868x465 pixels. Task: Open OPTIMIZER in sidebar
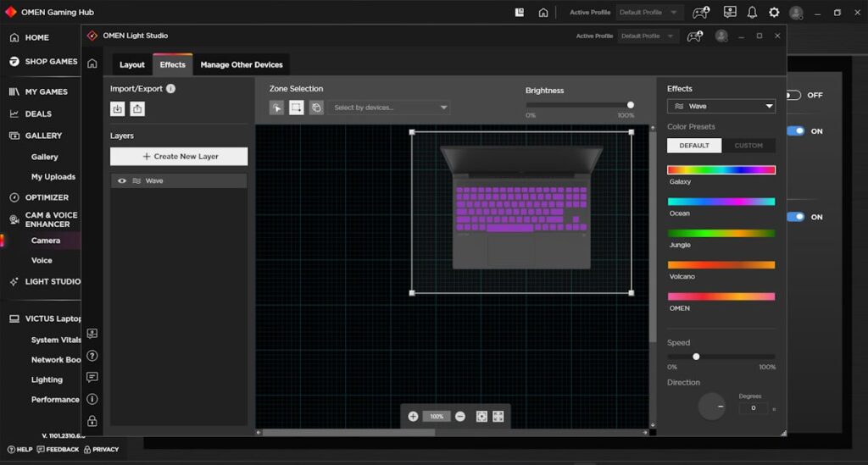point(47,197)
